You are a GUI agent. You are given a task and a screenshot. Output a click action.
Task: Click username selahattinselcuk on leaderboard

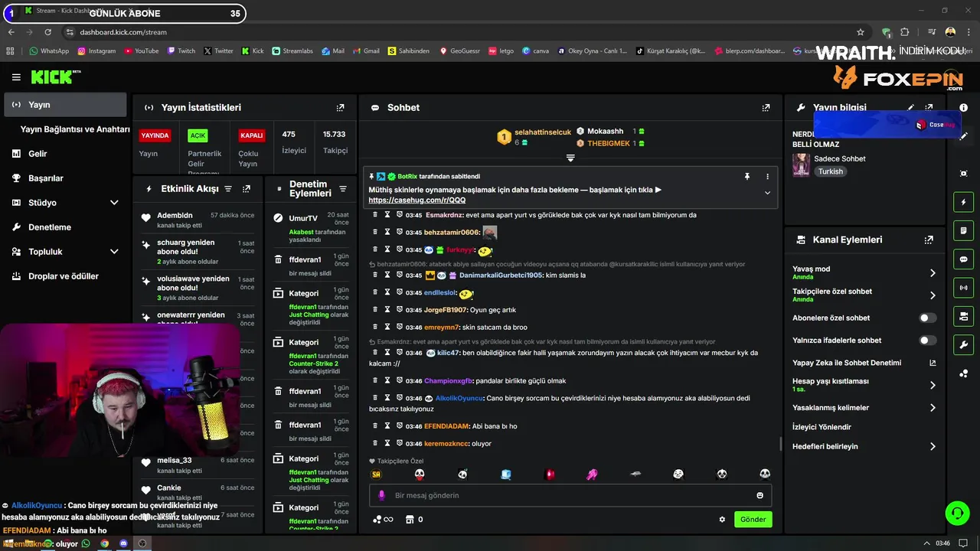[x=543, y=132]
